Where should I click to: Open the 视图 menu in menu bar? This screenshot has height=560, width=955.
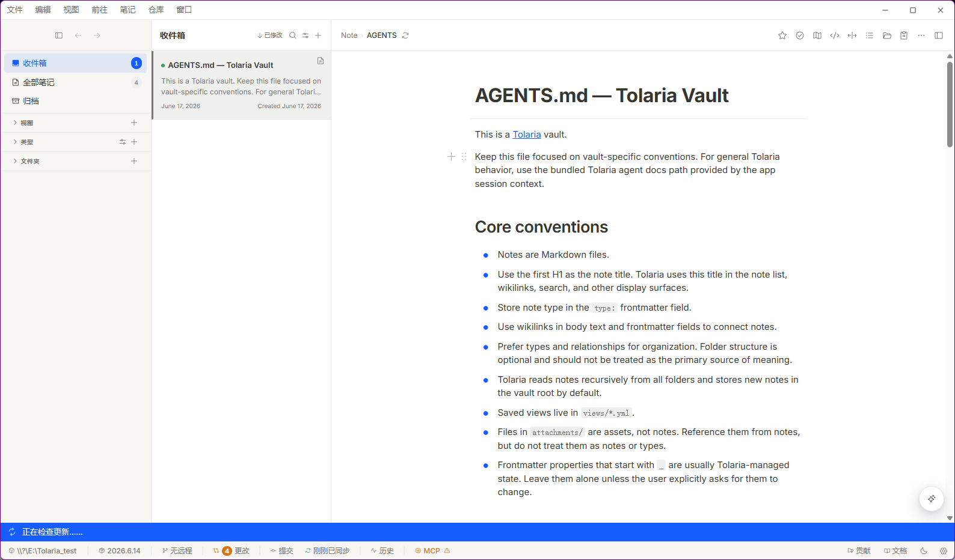72,10
